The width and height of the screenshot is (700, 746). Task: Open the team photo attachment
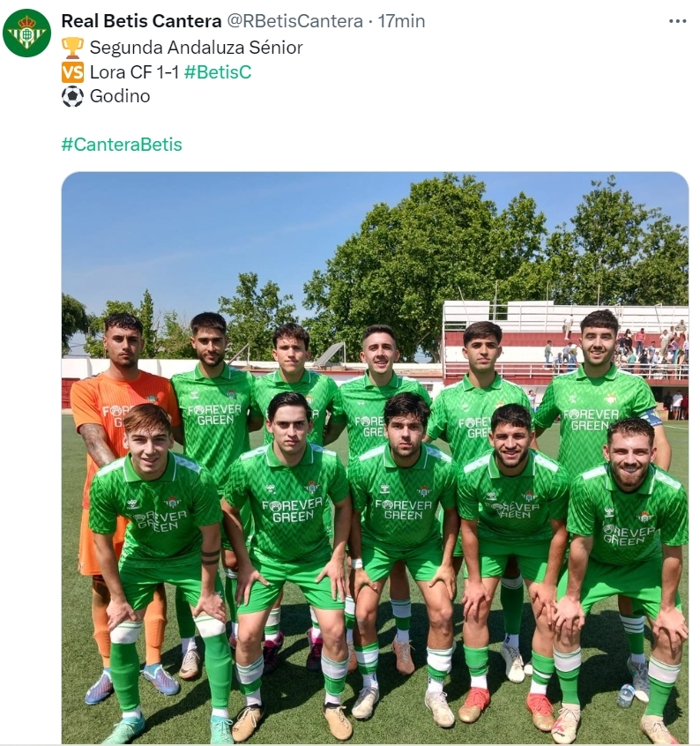(x=375, y=458)
